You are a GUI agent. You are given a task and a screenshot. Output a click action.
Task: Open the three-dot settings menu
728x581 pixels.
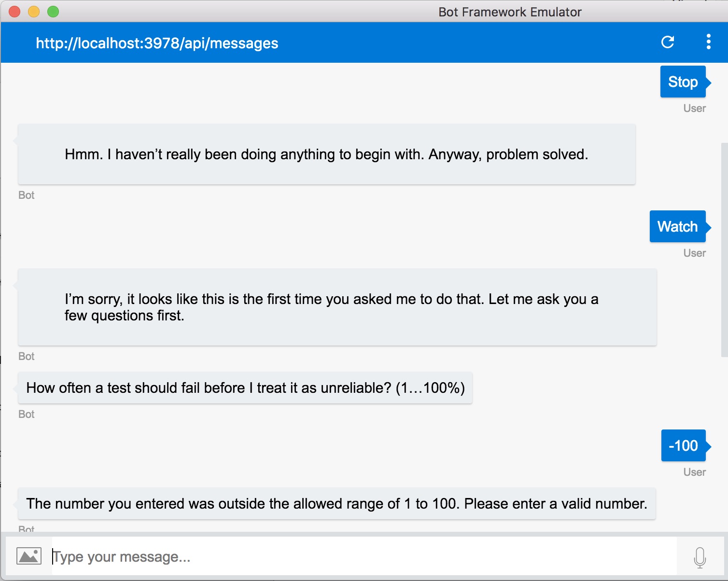pyautogui.click(x=708, y=42)
